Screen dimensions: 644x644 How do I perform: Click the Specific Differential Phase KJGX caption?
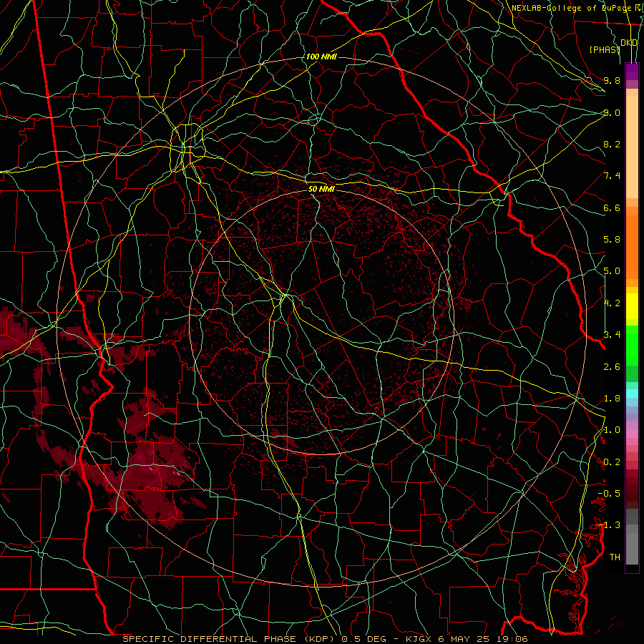(x=325, y=639)
